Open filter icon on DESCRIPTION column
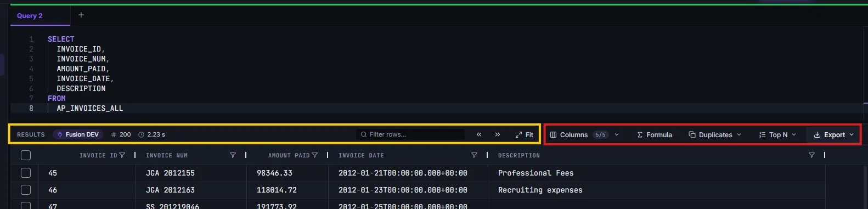The image size is (868, 209). (811, 155)
